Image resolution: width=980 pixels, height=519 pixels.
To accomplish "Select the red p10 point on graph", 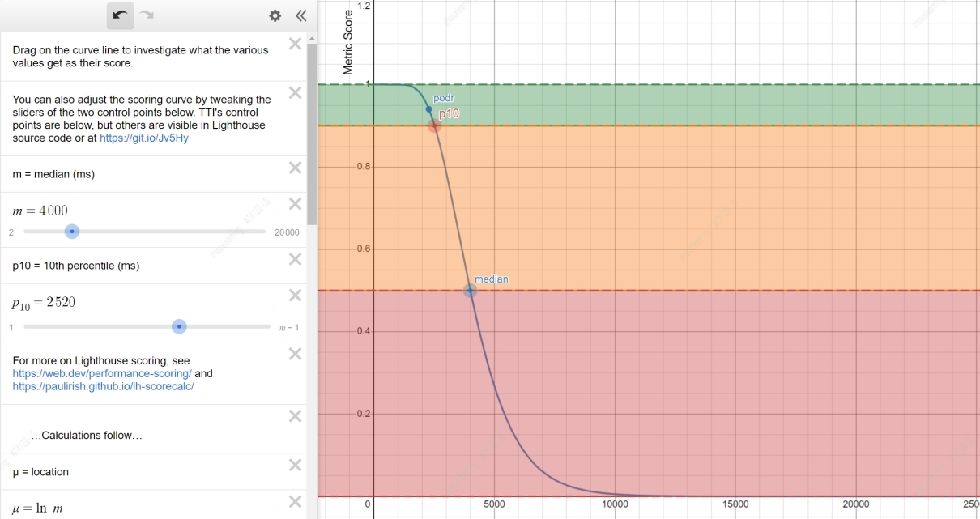I will (x=435, y=125).
